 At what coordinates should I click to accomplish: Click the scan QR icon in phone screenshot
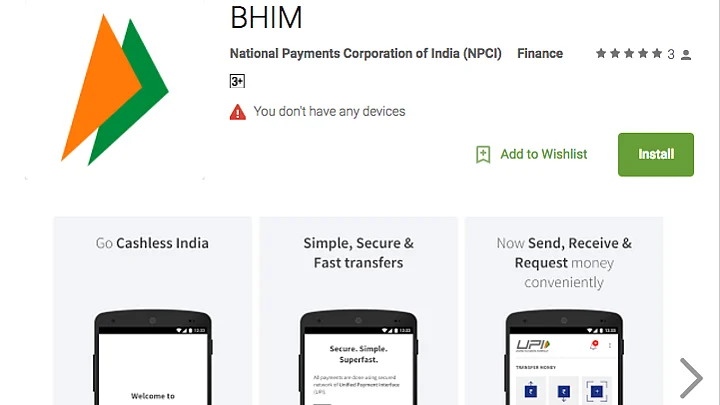click(596, 391)
